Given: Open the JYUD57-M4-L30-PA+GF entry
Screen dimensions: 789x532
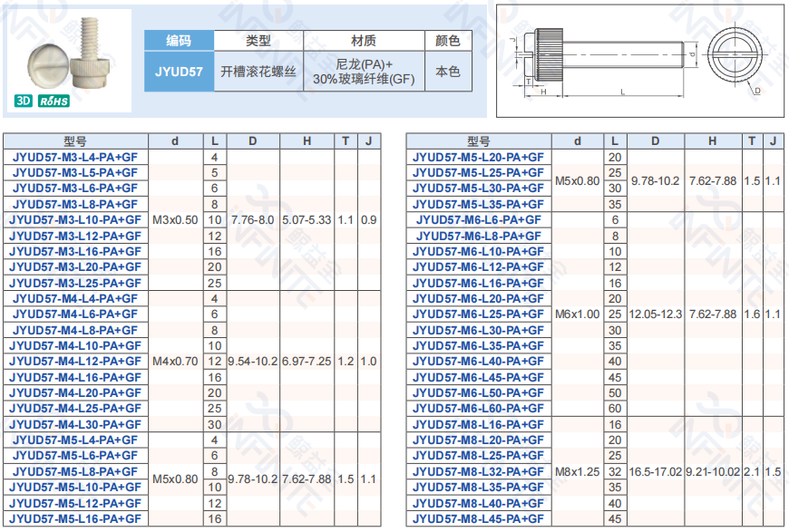Looking at the screenshot, I should point(75,424).
